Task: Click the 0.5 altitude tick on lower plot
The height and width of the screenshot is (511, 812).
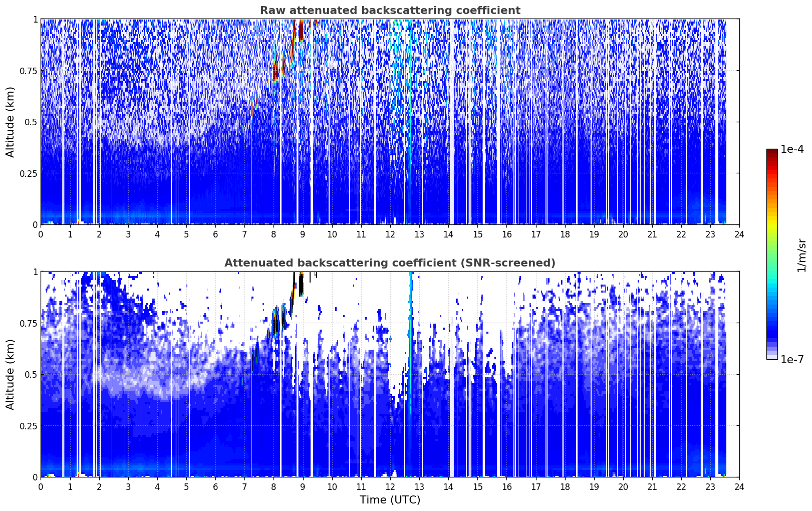Action: [31, 374]
